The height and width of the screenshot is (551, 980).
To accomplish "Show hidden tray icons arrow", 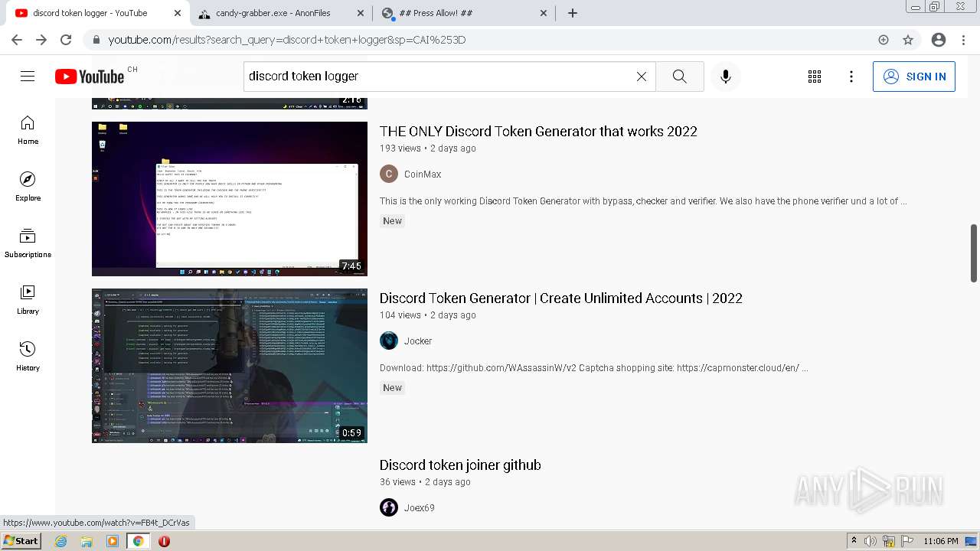I will pos(854,541).
